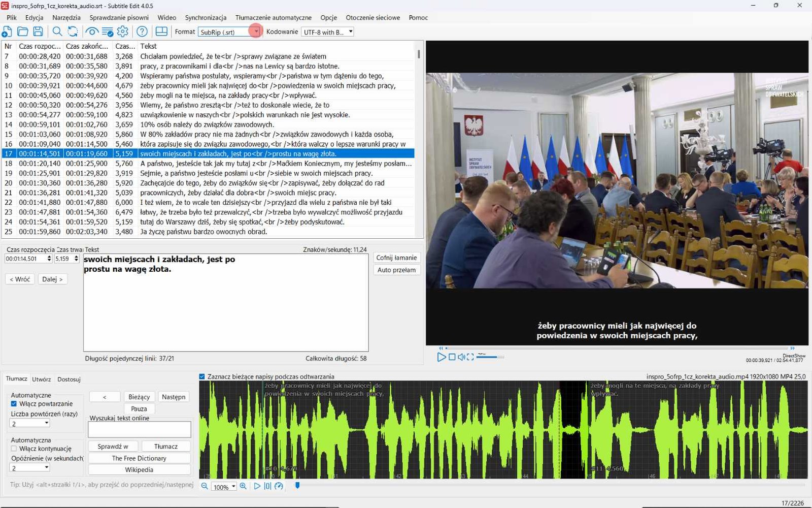812x508 pixels.
Task: Click Cofnij łamanie button
Action: [396, 258]
